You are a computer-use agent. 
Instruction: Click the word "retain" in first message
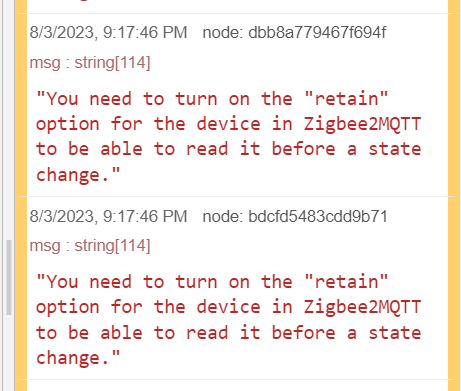pyautogui.click(x=346, y=98)
